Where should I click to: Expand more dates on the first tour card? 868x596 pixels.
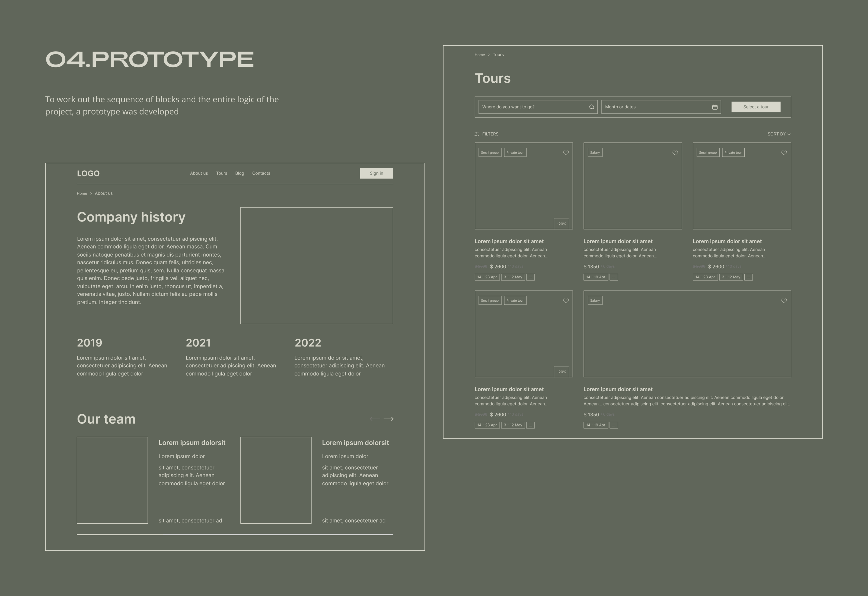tap(530, 277)
